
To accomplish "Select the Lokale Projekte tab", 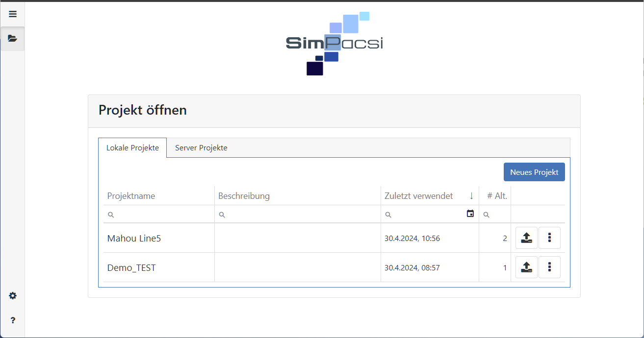I will (x=132, y=148).
